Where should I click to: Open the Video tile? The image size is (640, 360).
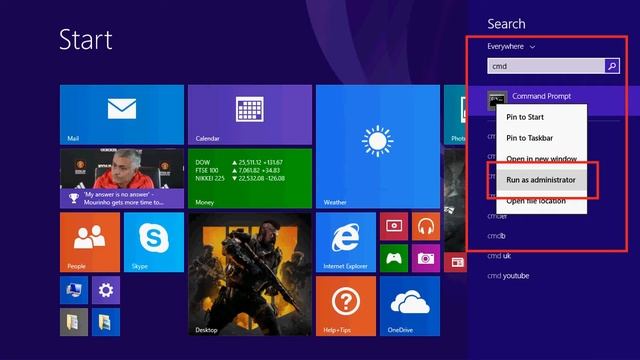pos(394,227)
